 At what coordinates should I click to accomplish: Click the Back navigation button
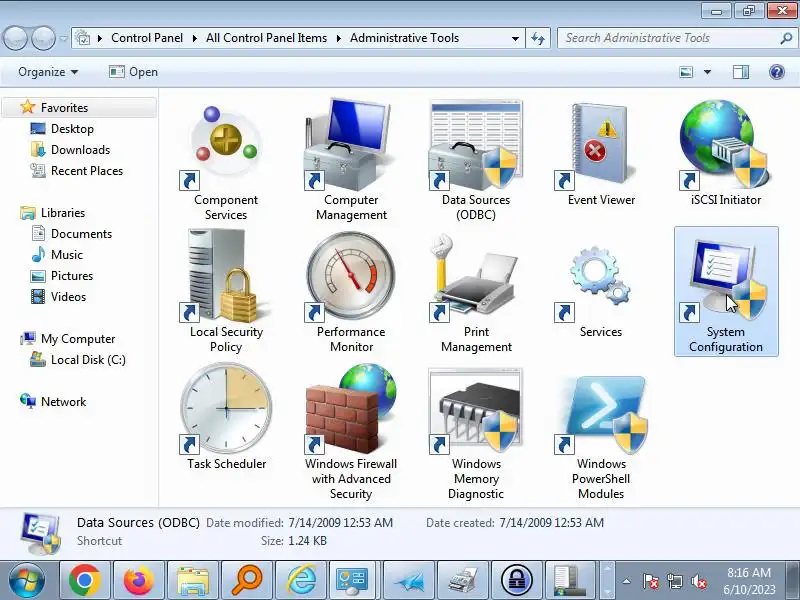[x=15, y=38]
